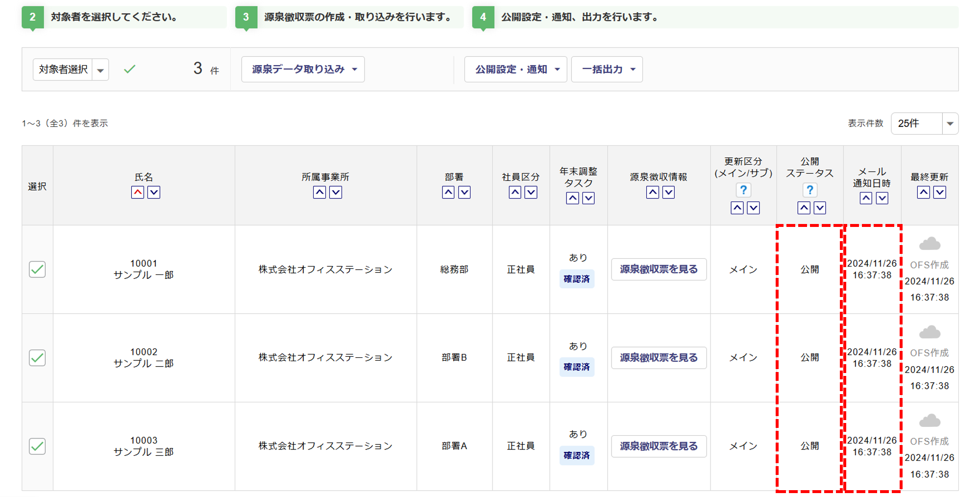Sort 最終更新 column ascending
The width and height of the screenshot is (980, 497).
pos(924,193)
